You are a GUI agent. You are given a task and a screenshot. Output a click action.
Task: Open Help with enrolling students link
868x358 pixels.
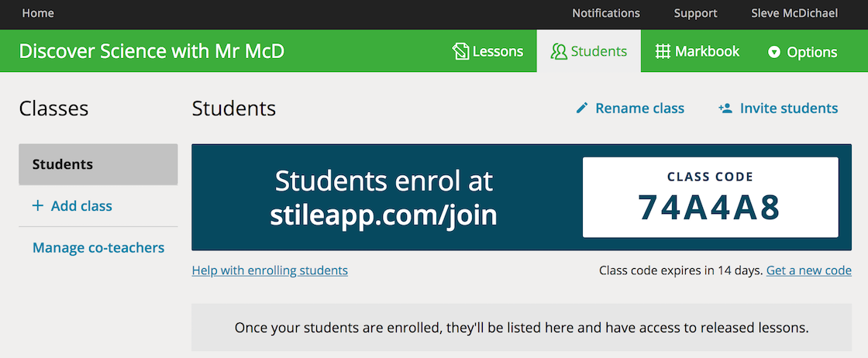coord(270,270)
